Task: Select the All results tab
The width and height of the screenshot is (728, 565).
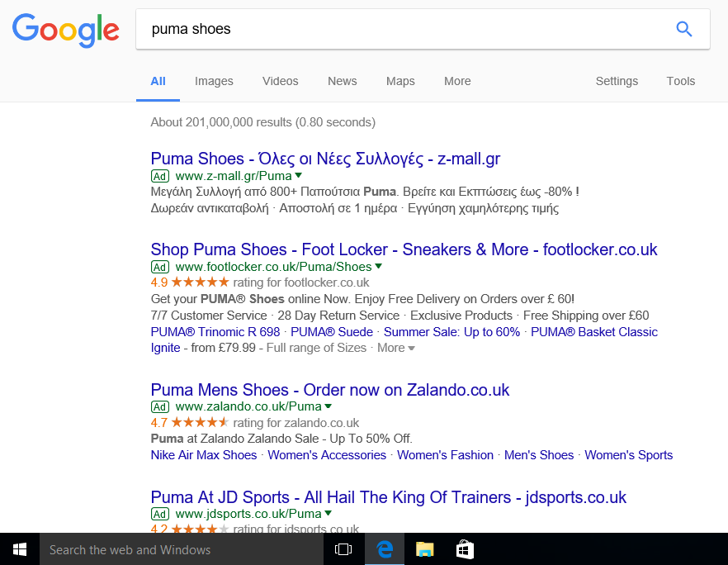Action: tap(158, 81)
